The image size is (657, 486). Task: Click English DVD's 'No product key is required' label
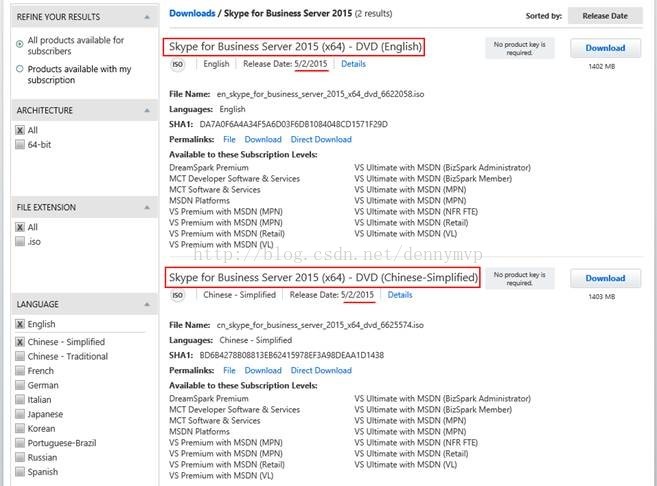pyautogui.click(x=520, y=48)
